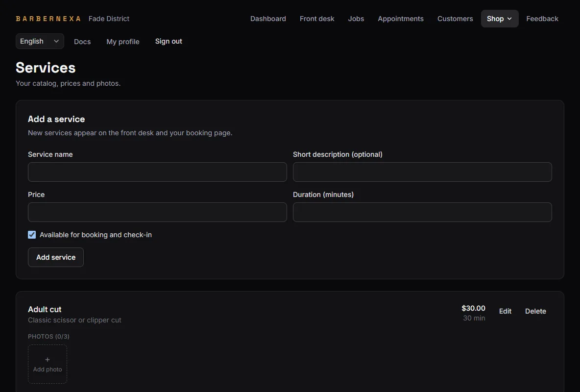Click the BARBERNEXA logo
The height and width of the screenshot is (392, 580).
click(x=48, y=19)
